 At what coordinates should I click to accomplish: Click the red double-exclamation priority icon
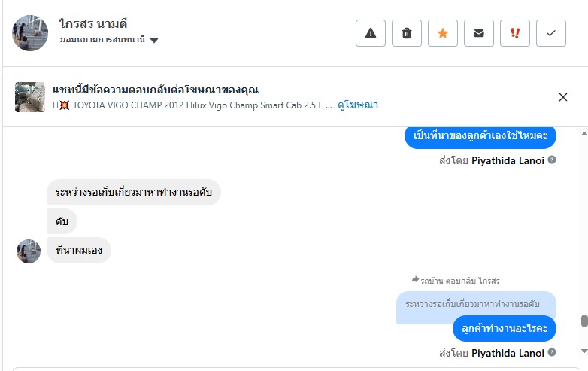tap(515, 33)
